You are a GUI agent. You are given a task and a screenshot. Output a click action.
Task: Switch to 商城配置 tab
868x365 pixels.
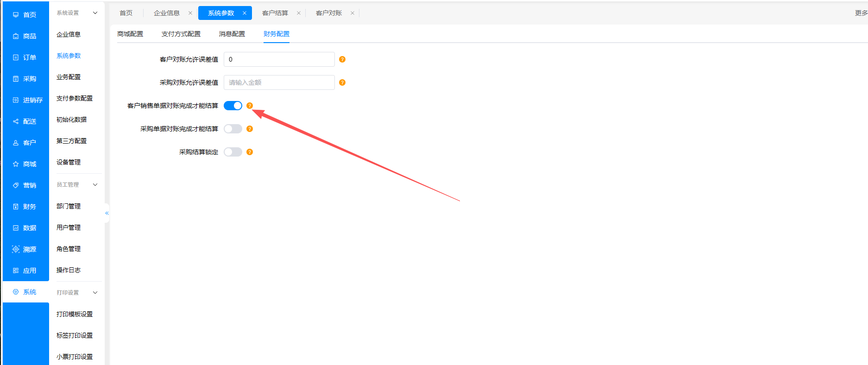point(130,34)
